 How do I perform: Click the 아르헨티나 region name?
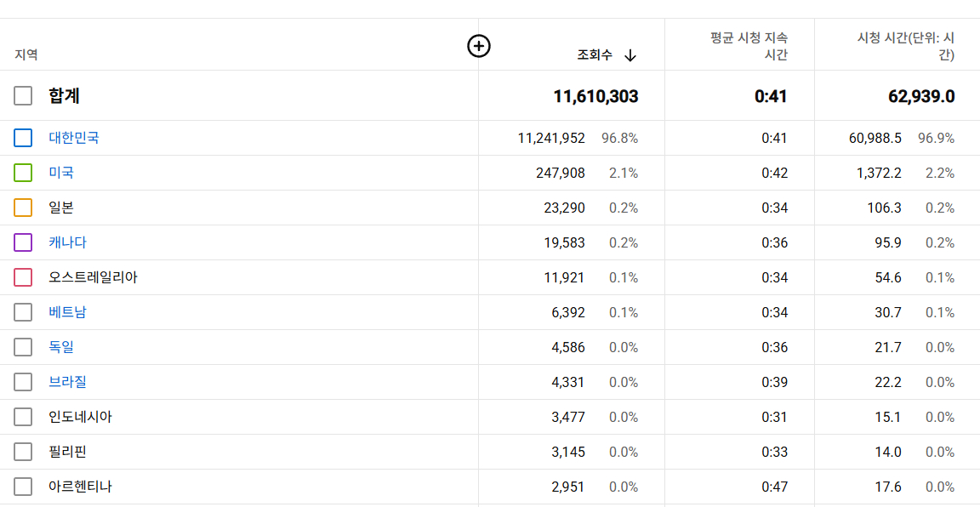(x=81, y=487)
